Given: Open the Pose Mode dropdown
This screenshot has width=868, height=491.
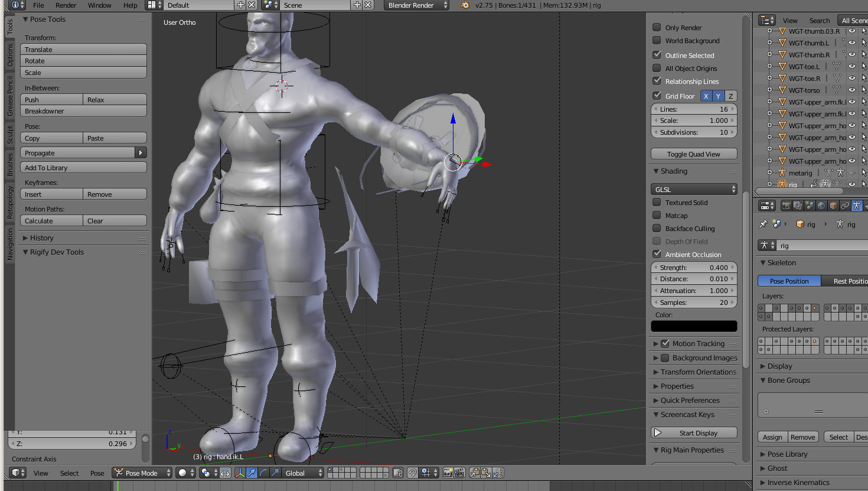Looking at the screenshot, I should click(142, 473).
